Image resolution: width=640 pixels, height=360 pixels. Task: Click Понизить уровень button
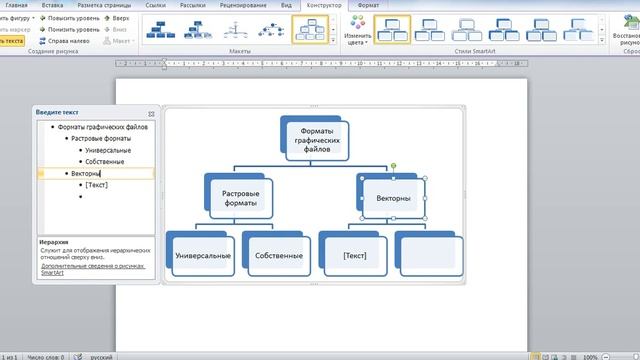70,30
